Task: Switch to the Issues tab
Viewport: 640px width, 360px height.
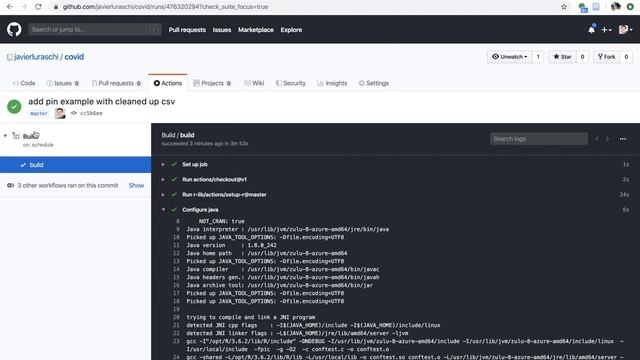Action: tap(63, 83)
